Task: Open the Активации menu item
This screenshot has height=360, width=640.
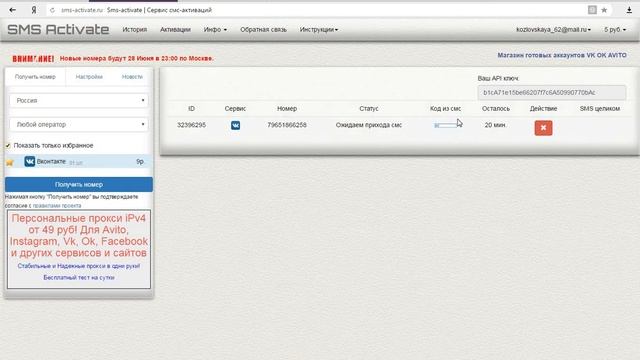Action: (x=175, y=29)
